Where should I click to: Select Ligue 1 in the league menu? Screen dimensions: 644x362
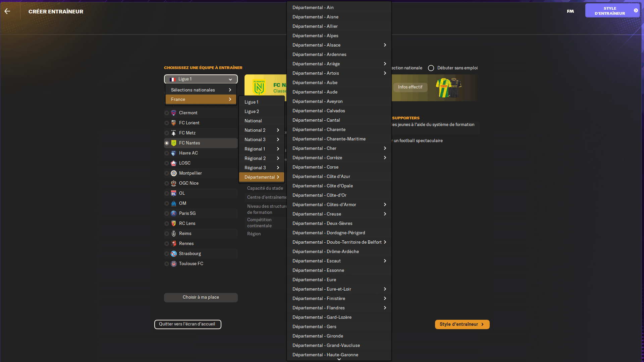coord(261,102)
